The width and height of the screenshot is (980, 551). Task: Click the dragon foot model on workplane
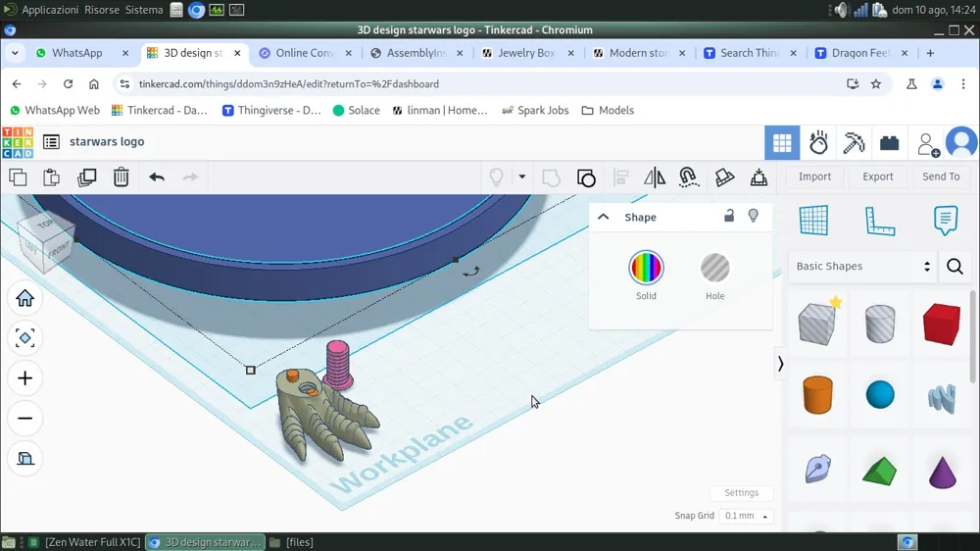tap(323, 416)
